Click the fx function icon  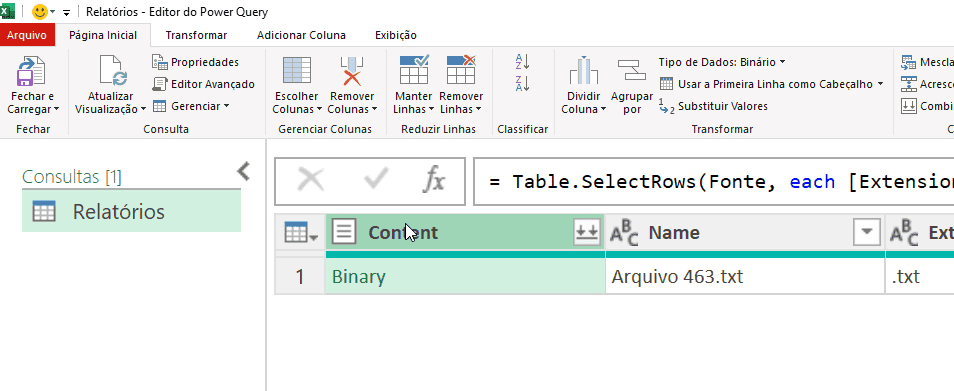point(434,181)
